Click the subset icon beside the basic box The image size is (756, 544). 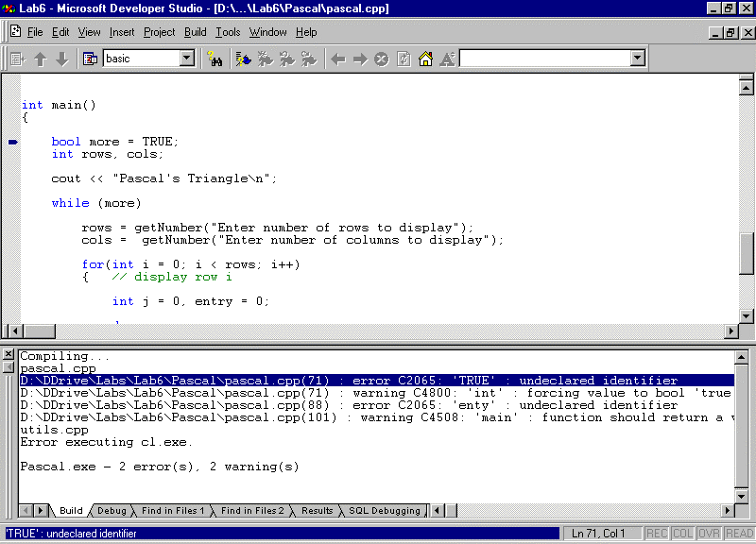click(x=90, y=59)
